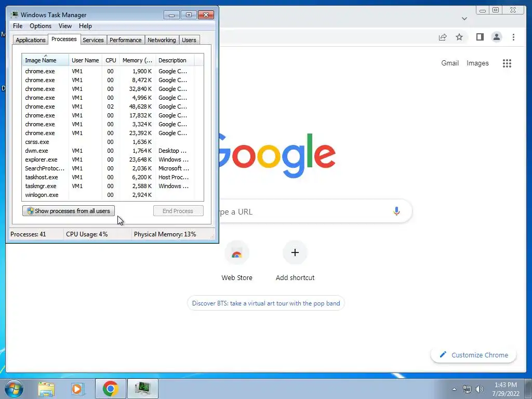Select the Processes tab
This screenshot has width=532, height=399.
pos(64,39)
